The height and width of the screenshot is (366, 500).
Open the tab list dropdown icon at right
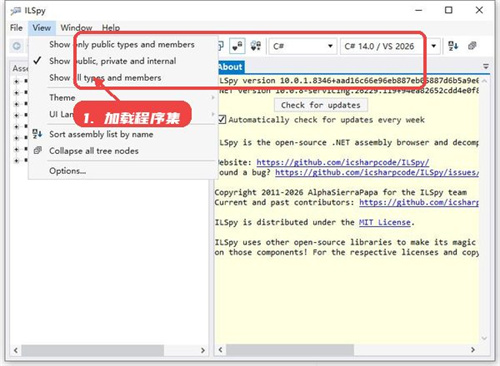tap(486, 66)
